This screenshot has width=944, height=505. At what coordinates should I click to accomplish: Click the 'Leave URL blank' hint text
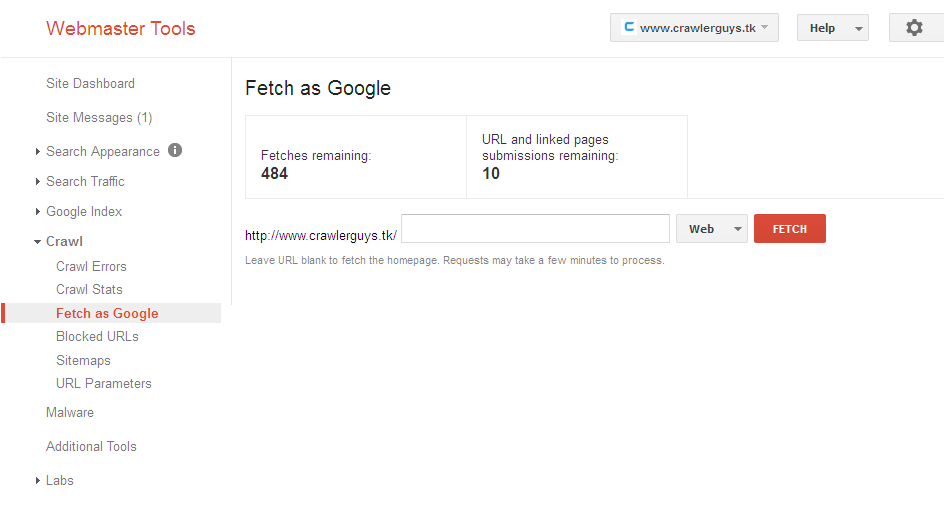pyautogui.click(x=455, y=260)
